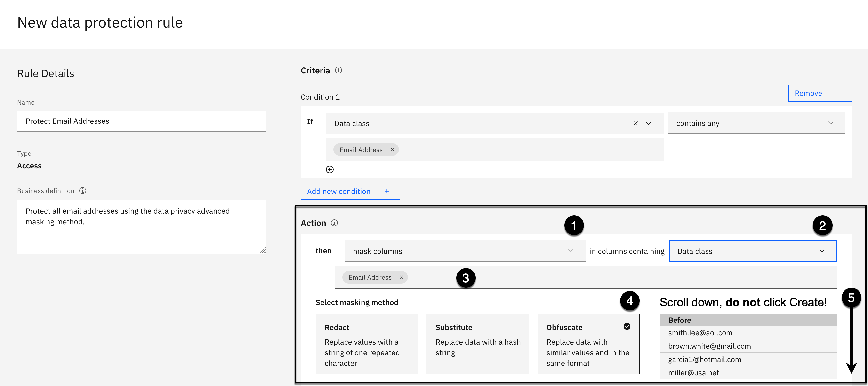Click the Action info icon
The image size is (868, 386).
point(334,223)
